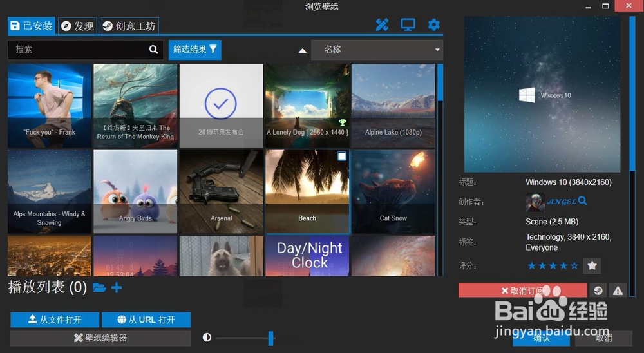This screenshot has width=644, height=353.
Task: Open the wallpaper tools (wrench and pencil) icon
Action: point(382,25)
